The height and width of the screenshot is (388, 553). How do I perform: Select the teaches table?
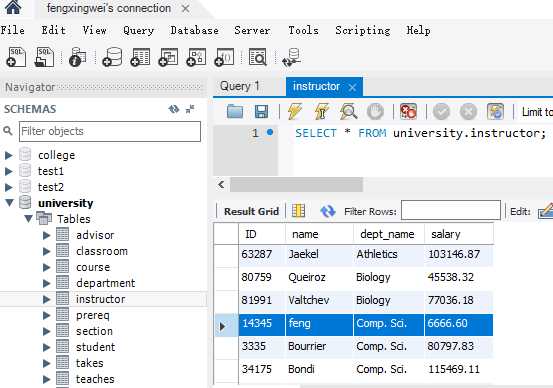point(95,379)
